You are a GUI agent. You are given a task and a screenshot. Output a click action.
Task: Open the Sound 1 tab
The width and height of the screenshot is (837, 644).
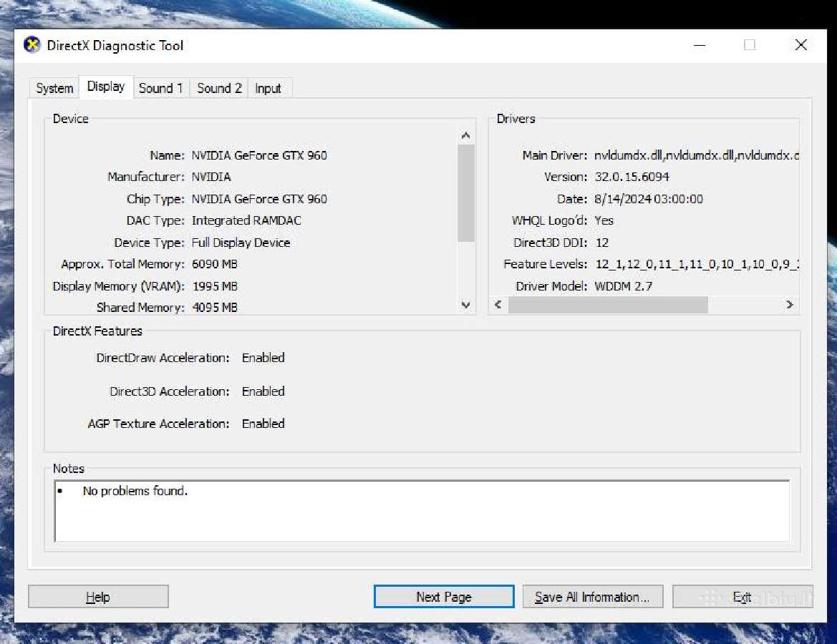click(x=160, y=88)
